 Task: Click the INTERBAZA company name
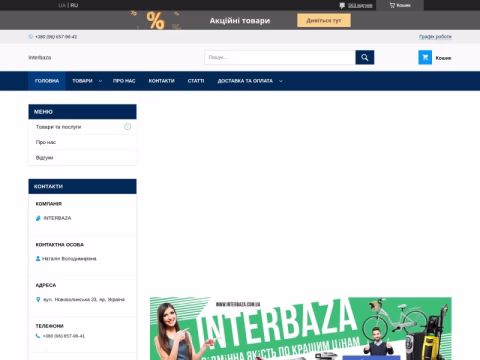pos(57,218)
